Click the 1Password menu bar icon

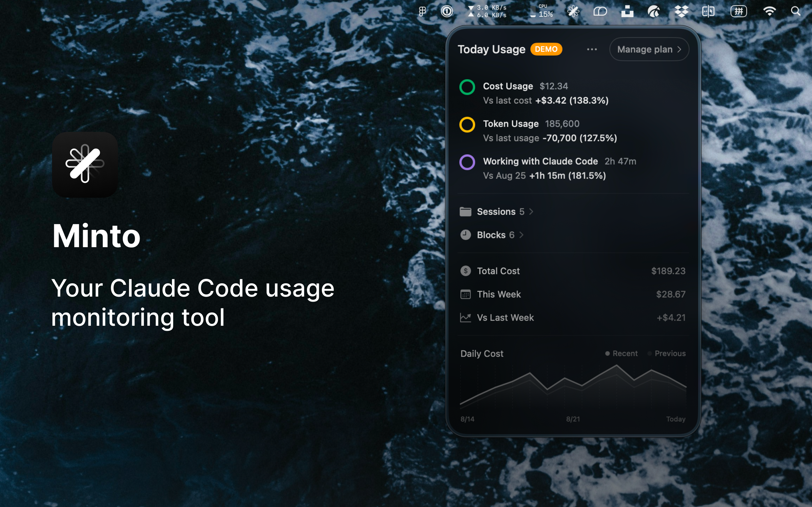[x=447, y=12]
